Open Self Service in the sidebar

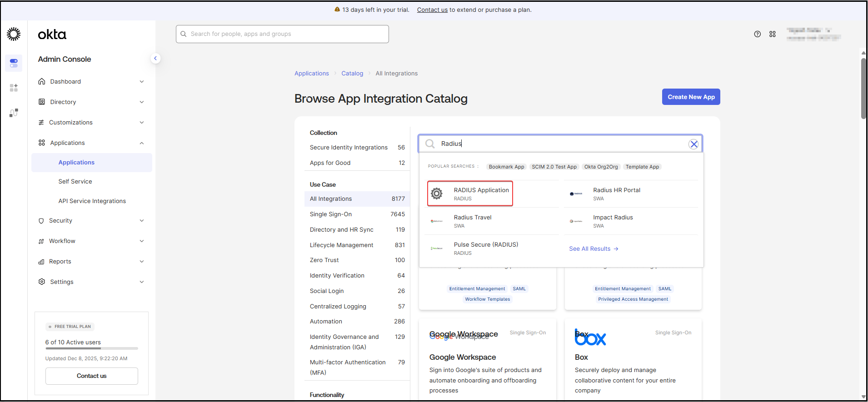click(75, 182)
